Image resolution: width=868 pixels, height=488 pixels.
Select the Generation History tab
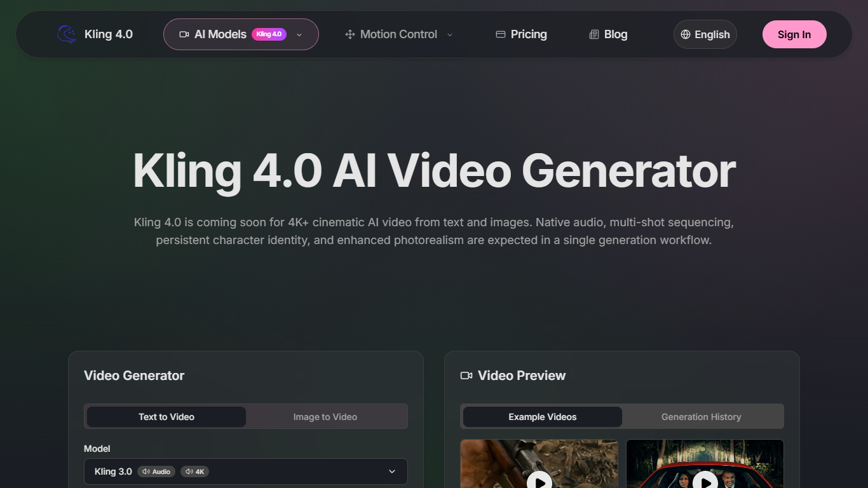tap(702, 417)
